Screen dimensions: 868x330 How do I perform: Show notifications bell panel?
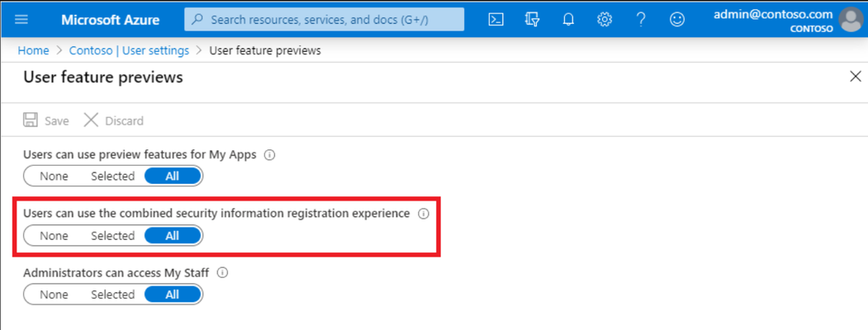[568, 20]
